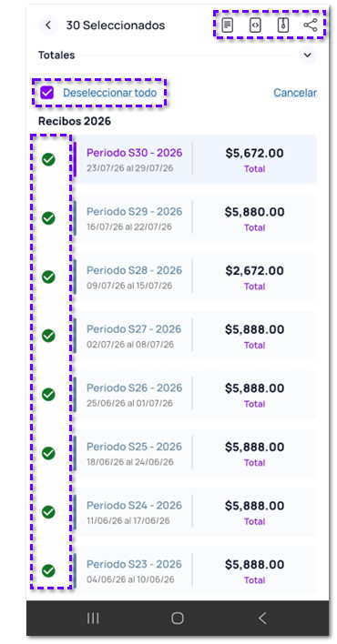This screenshot has width=337, height=644.
Task: Deselect the Periodo S24 - 2026 checkmark
Action: click(x=48, y=512)
